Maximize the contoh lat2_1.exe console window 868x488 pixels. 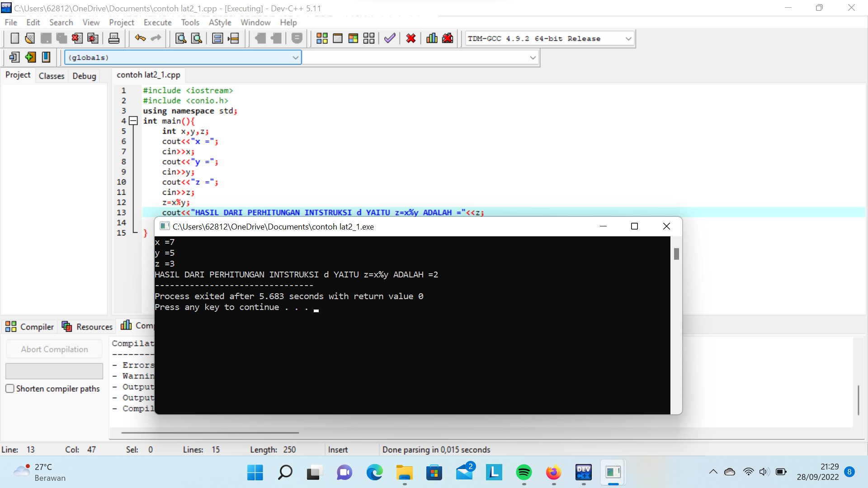coord(634,226)
